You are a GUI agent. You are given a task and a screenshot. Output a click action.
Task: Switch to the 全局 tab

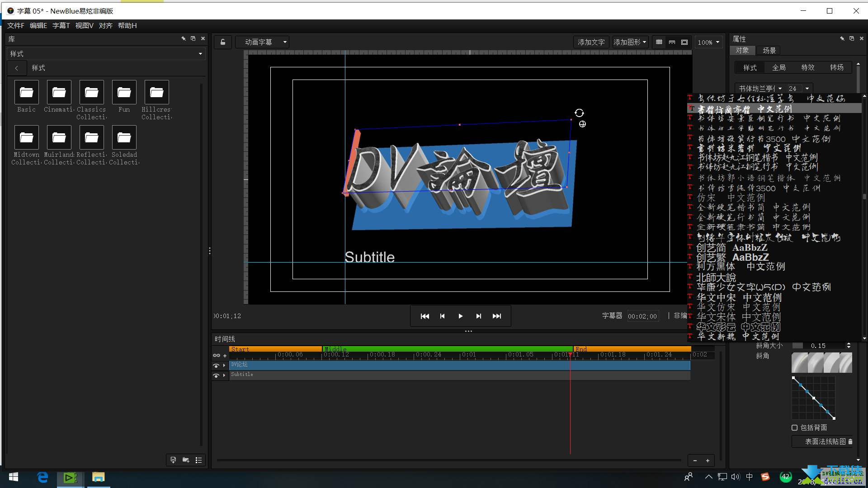[x=779, y=68]
